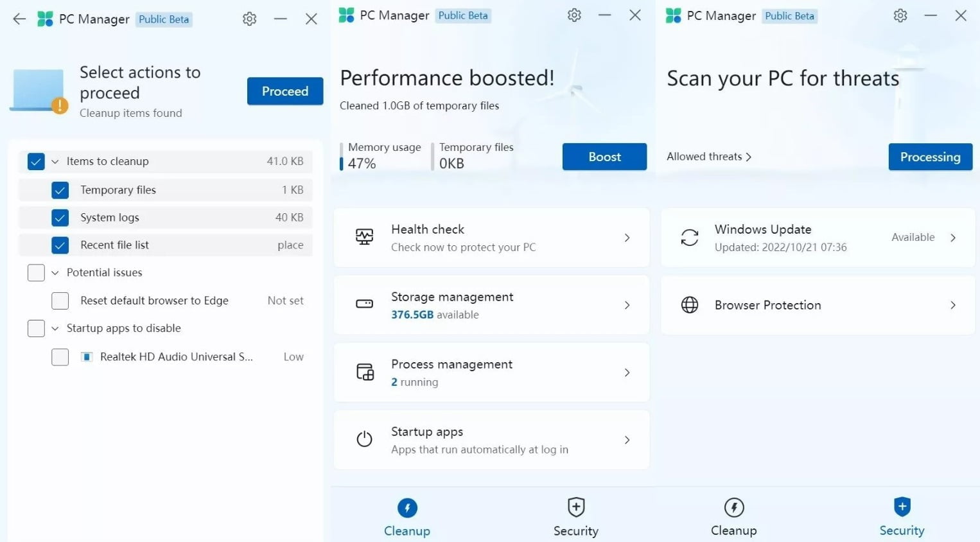Open the Allowed threats link
This screenshot has height=542, width=980.
click(709, 157)
